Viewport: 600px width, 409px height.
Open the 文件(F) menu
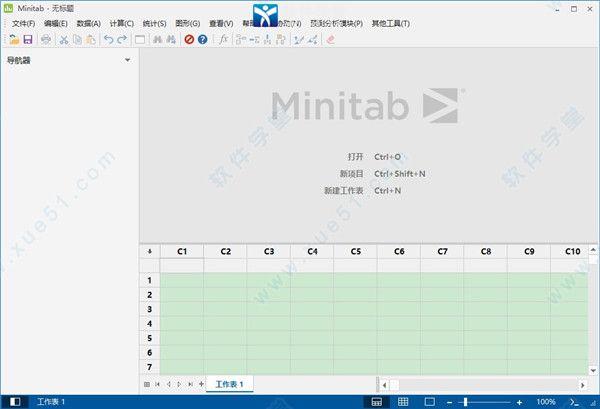23,23
